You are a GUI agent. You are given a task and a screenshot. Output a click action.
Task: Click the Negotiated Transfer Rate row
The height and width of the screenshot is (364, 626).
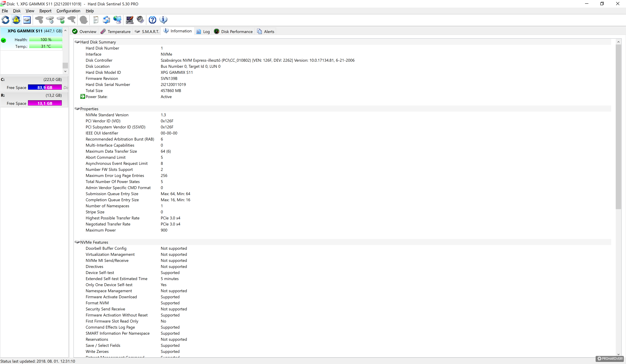tap(343, 224)
